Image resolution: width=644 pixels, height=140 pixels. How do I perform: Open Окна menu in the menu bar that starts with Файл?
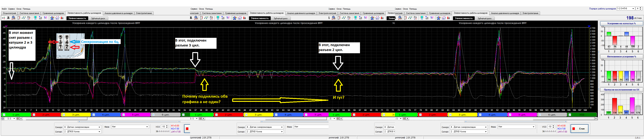[19, 9]
